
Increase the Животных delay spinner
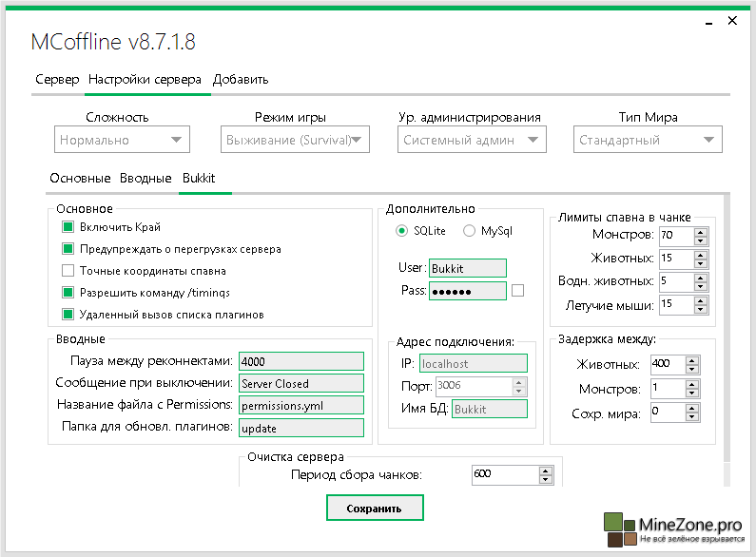pyautogui.click(x=693, y=360)
